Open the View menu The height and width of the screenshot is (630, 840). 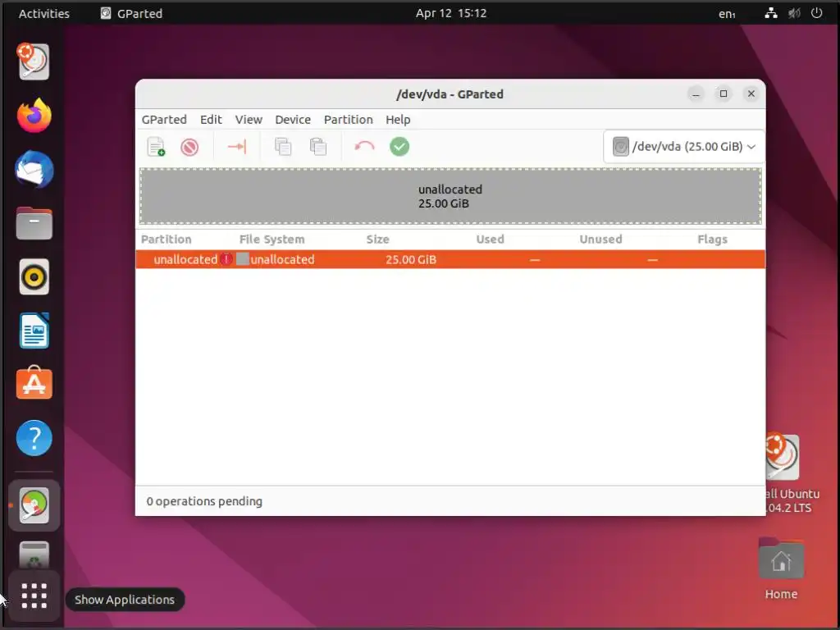pyautogui.click(x=249, y=120)
